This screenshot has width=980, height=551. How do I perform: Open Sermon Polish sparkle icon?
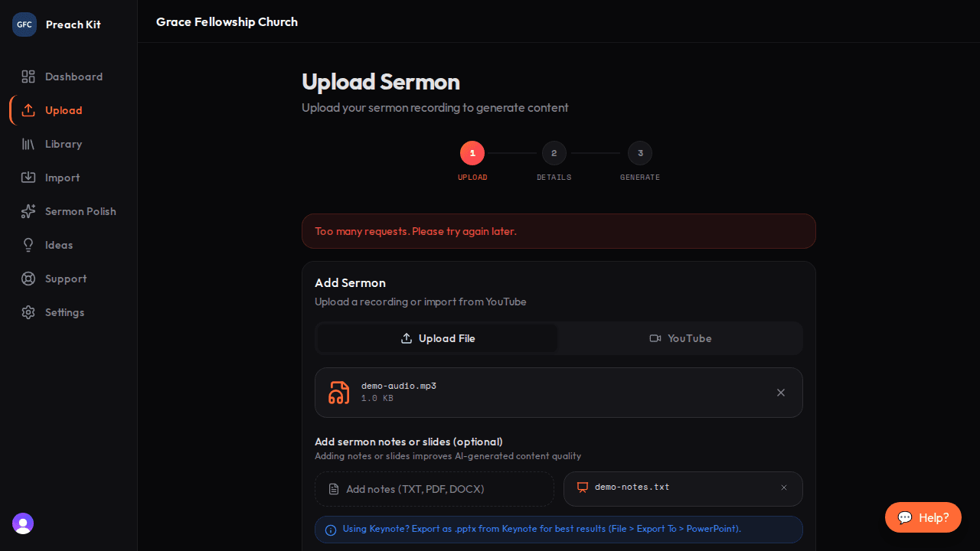pos(28,211)
